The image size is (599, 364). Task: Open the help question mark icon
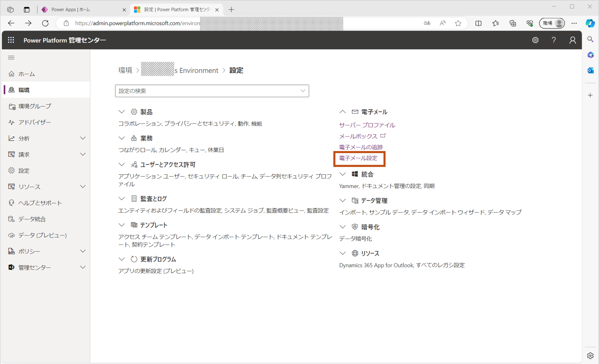(554, 40)
